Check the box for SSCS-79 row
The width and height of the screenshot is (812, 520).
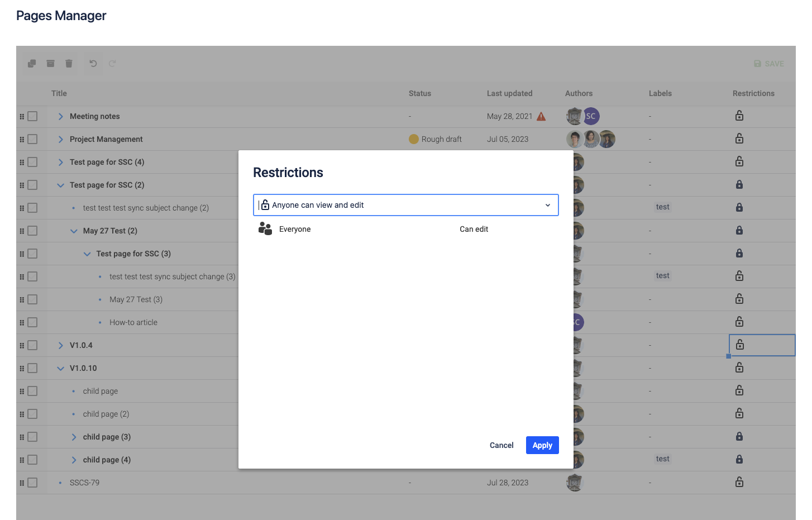[x=32, y=483]
